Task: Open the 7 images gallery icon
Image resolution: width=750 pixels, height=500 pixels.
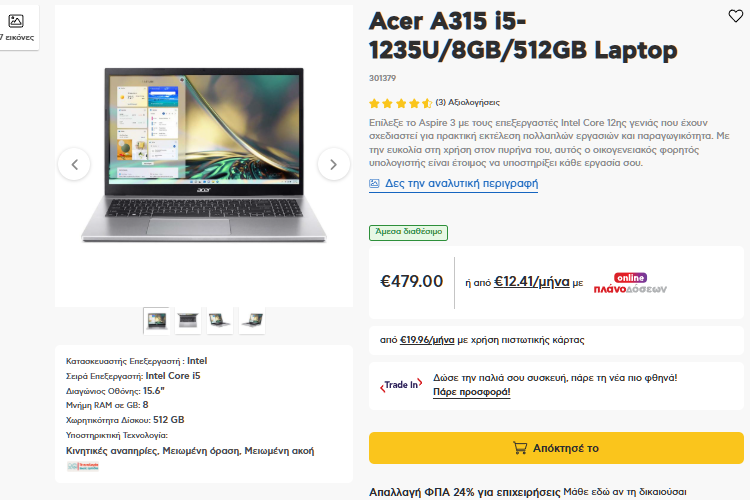Action: [x=16, y=21]
